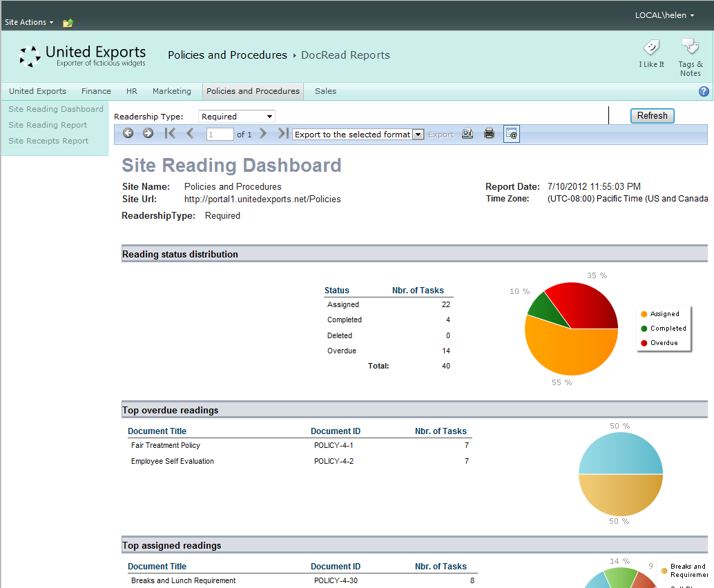
Task: Click POLICY-4-30 document ID
Action: point(336,580)
